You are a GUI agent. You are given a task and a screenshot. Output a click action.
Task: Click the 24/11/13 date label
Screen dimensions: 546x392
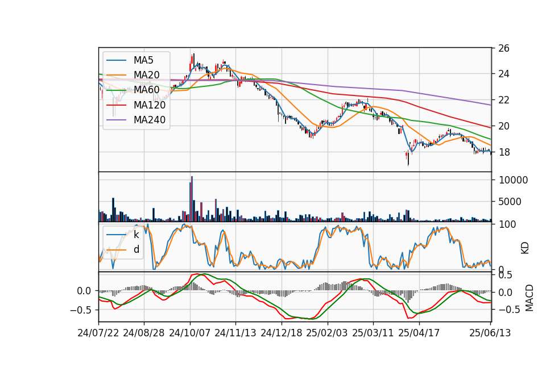[x=235, y=333]
